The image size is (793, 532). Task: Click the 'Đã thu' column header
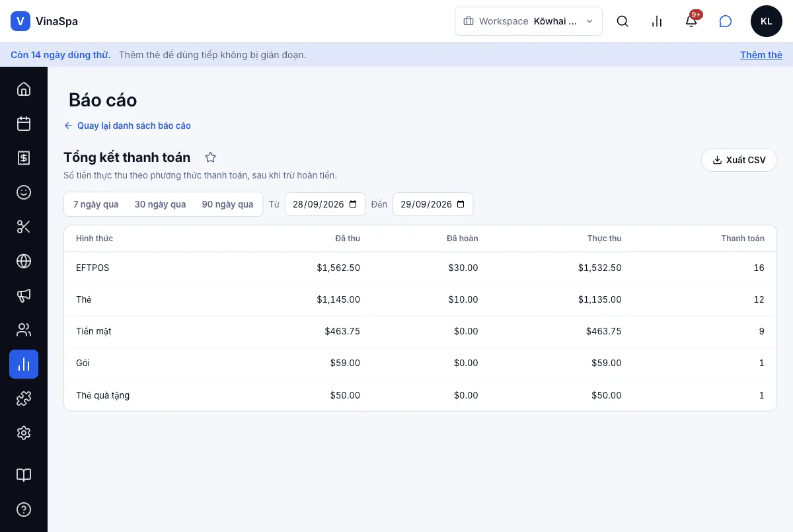coord(348,239)
